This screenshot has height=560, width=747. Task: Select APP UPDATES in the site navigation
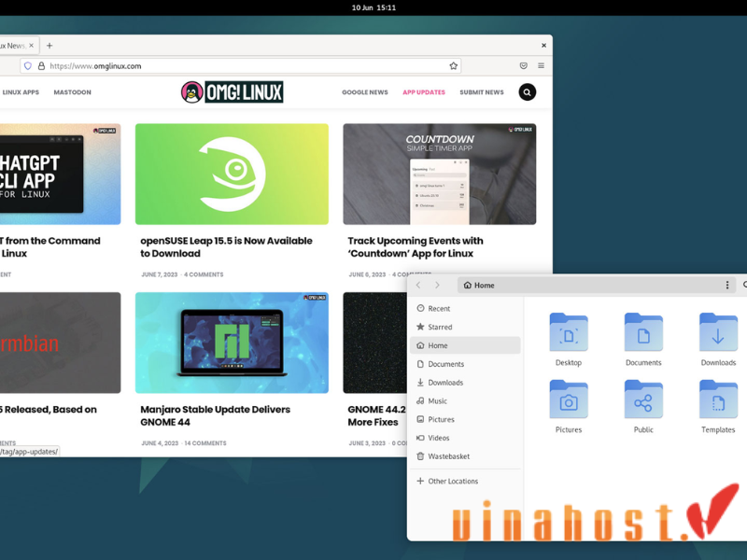tap(424, 92)
